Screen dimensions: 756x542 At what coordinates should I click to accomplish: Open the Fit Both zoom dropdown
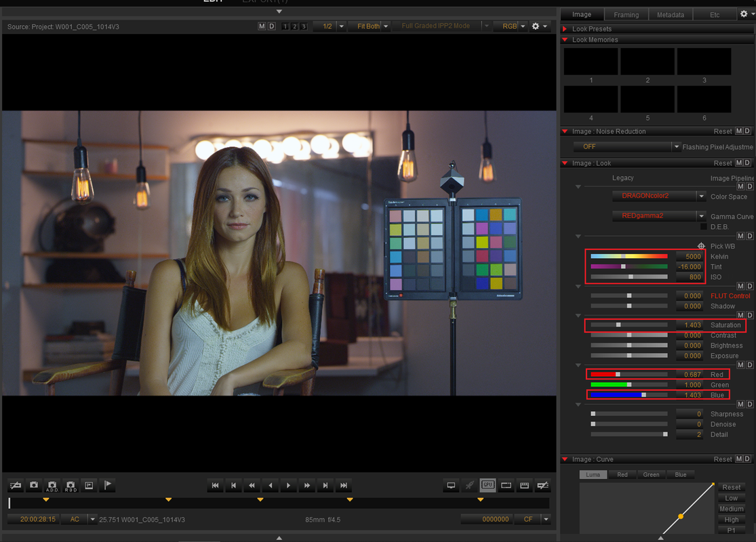coord(369,26)
